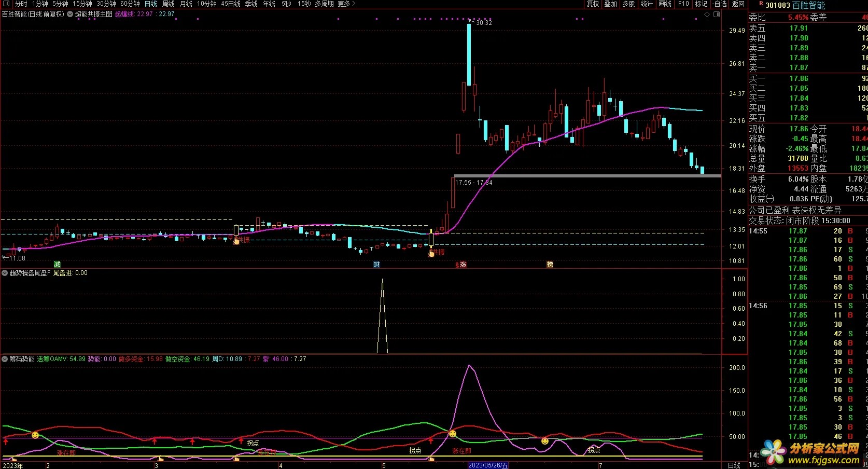Image resolution: width=868 pixels, height=469 pixels.
Task: Click the 卖一 price 17.87
Action: (799, 68)
